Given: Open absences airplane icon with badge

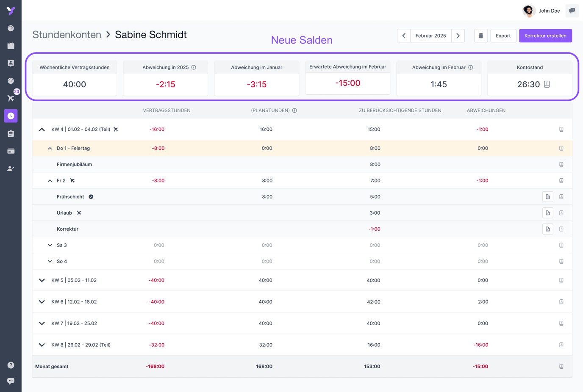Looking at the screenshot, I should [11, 98].
